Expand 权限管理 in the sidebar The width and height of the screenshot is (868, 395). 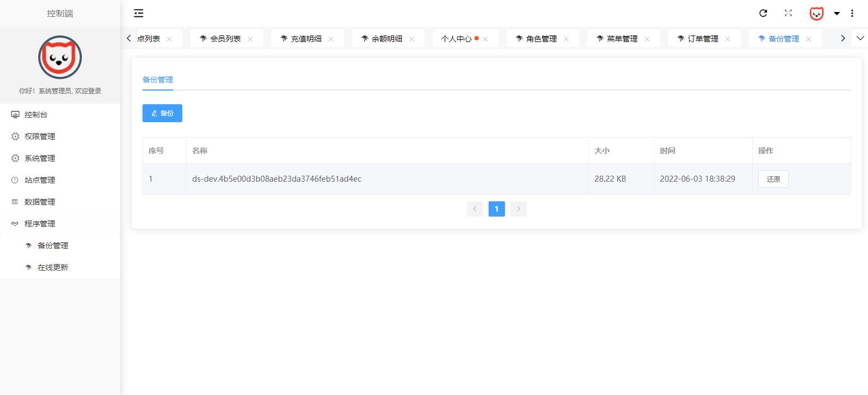pyautogui.click(x=40, y=136)
